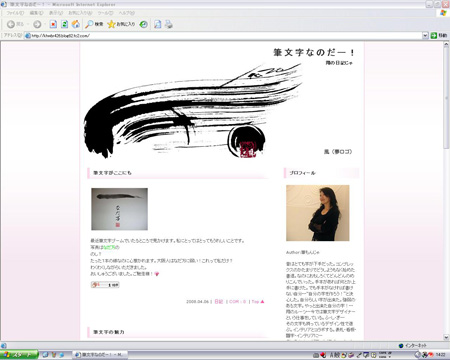Show hidden tray icons with round arrow
The height and width of the screenshot is (360, 450).
pyautogui.click(x=417, y=355)
